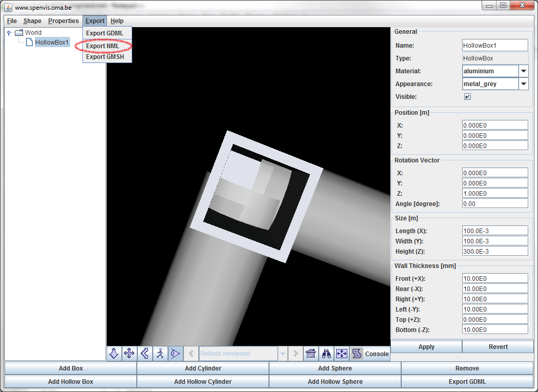Image resolution: width=538 pixels, height=392 pixels.
Task: Click the Rotation Vector Y field
Action: click(495, 183)
